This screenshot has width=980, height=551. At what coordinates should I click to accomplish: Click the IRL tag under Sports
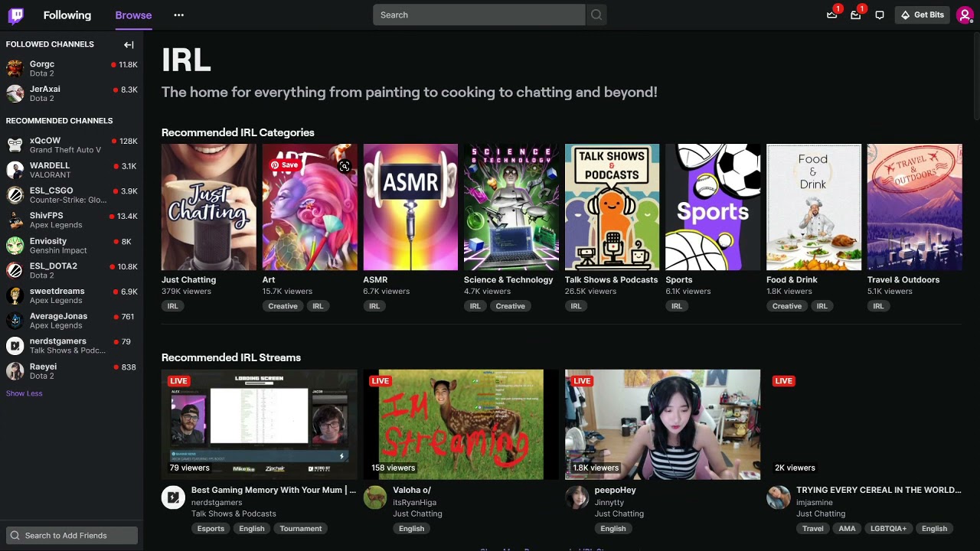677,306
